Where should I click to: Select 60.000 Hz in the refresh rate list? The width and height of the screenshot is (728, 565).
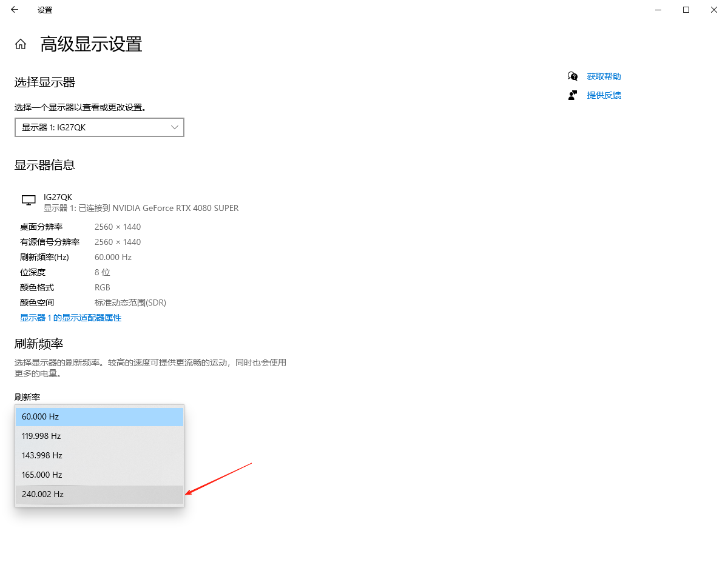point(99,416)
